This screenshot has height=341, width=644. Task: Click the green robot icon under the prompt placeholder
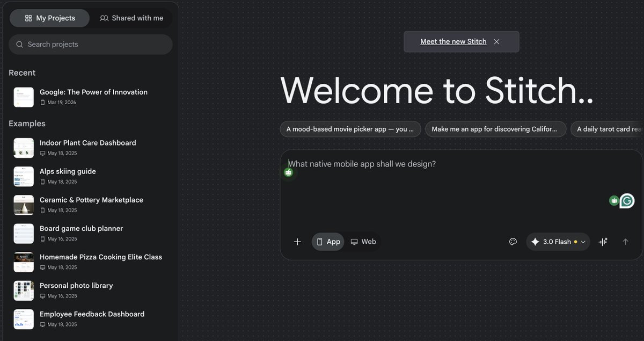[x=289, y=172]
